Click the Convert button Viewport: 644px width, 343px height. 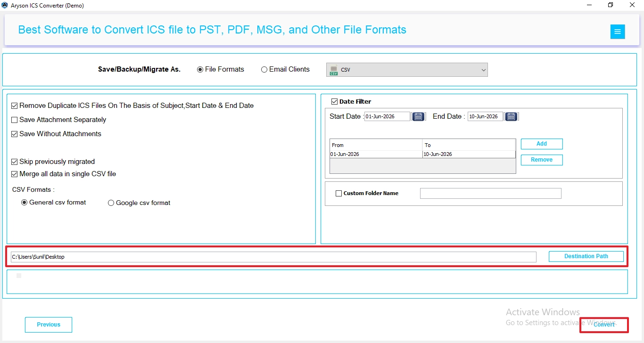604,325
